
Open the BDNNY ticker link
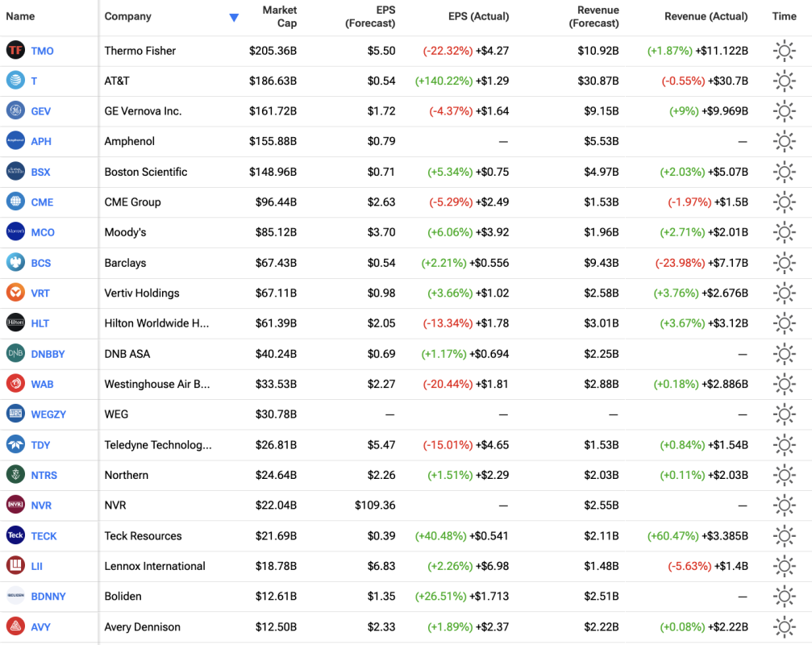click(x=48, y=597)
